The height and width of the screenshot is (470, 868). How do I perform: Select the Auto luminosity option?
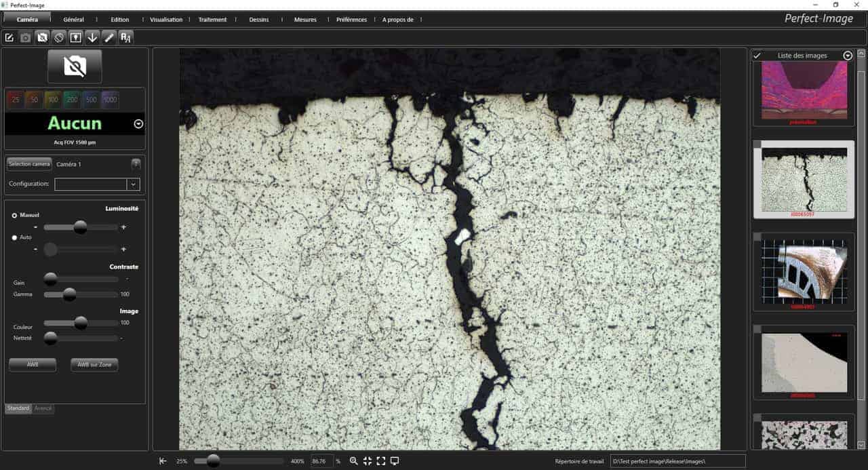click(x=14, y=237)
